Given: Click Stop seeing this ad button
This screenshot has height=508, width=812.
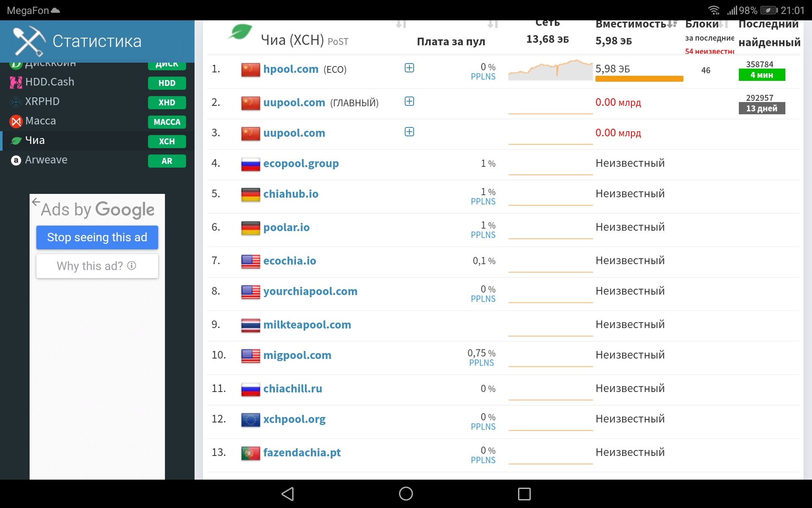Looking at the screenshot, I should click(x=97, y=237).
